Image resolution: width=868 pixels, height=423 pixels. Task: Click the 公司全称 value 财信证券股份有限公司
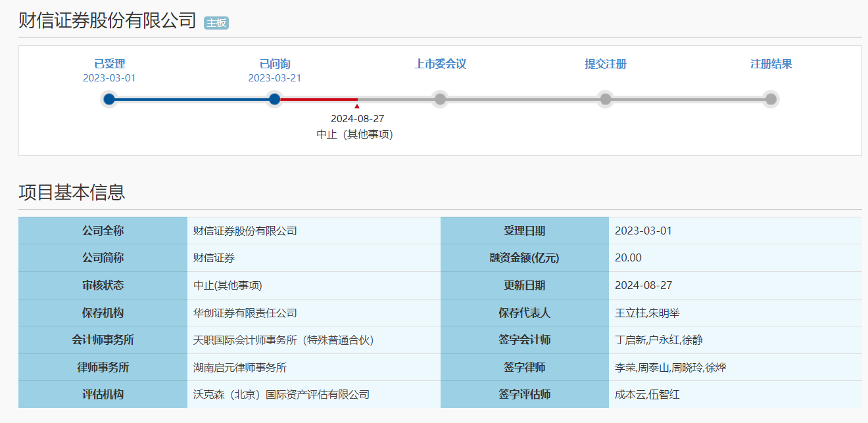pos(245,231)
